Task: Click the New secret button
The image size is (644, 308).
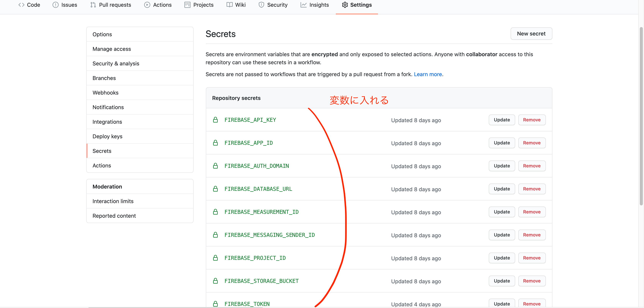Action: pyautogui.click(x=531, y=34)
